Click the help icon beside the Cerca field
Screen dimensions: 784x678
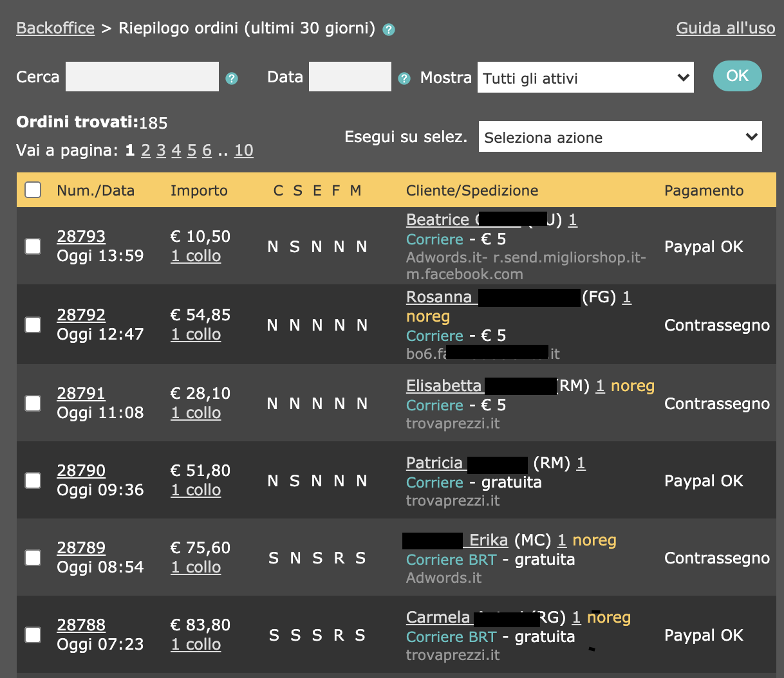[232, 78]
